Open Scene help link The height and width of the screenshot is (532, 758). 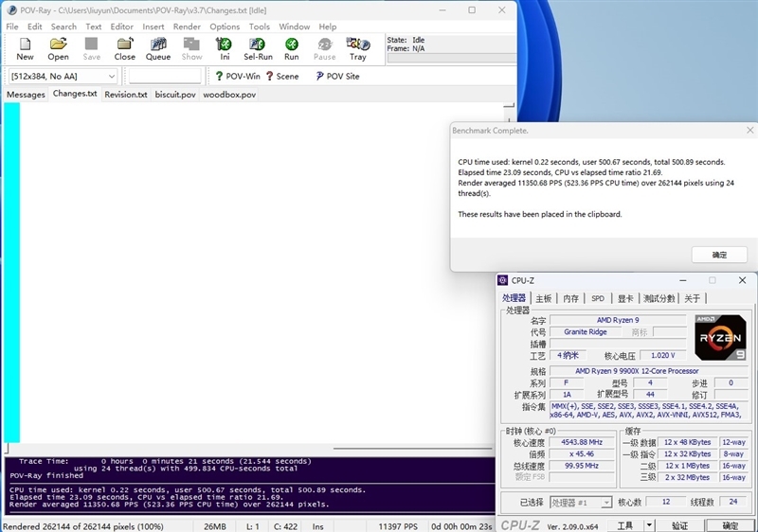(282, 77)
